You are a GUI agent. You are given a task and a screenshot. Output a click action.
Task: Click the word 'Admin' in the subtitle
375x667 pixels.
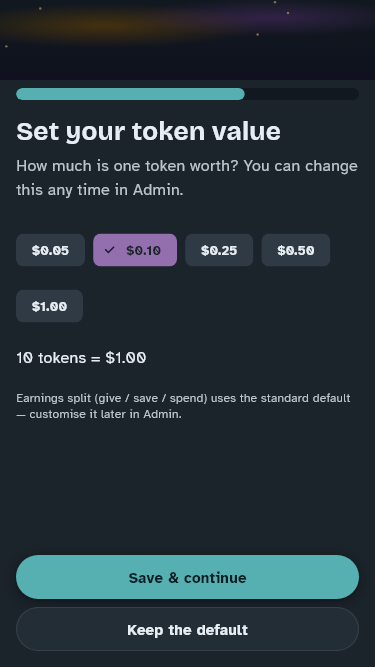158,190
